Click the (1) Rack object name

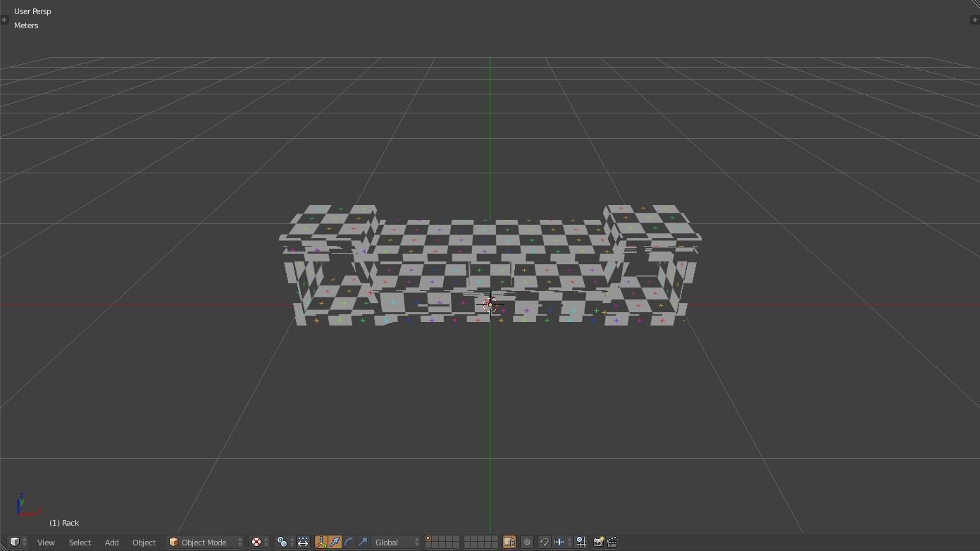(64, 523)
